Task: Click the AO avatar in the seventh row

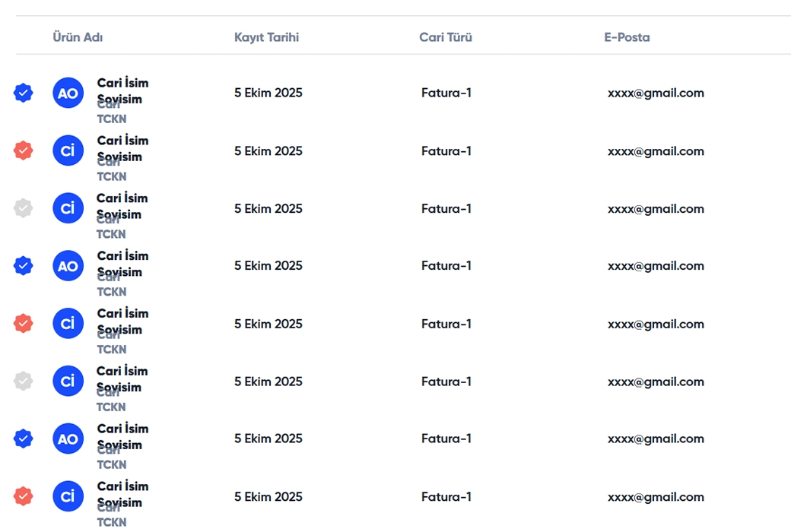Action: [68, 439]
